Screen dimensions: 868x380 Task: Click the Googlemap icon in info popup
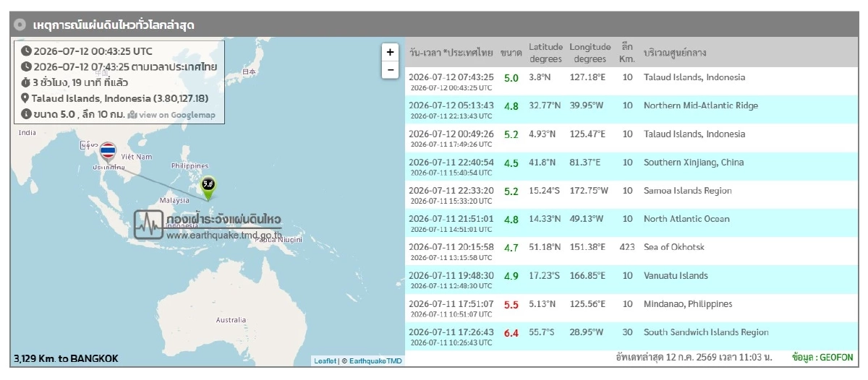[132, 114]
